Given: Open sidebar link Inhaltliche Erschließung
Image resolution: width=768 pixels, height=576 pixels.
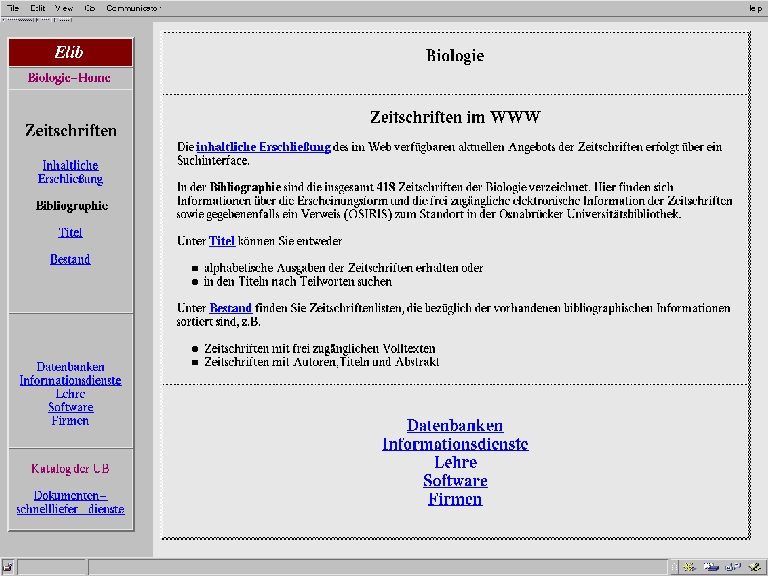Looking at the screenshot, I should [70, 172].
